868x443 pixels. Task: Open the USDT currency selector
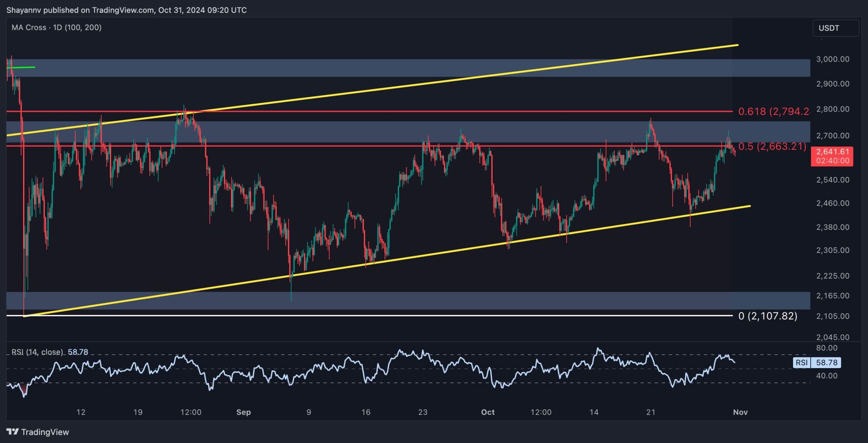tap(835, 28)
